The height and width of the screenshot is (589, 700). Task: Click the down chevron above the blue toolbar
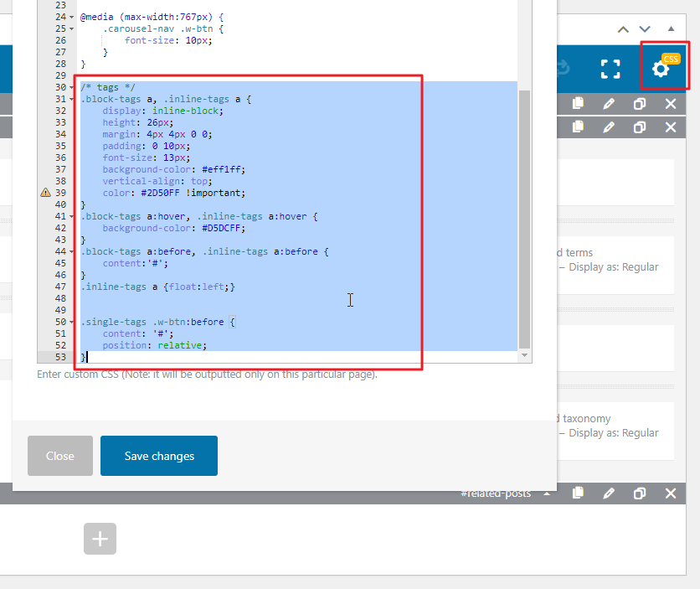pos(645,29)
